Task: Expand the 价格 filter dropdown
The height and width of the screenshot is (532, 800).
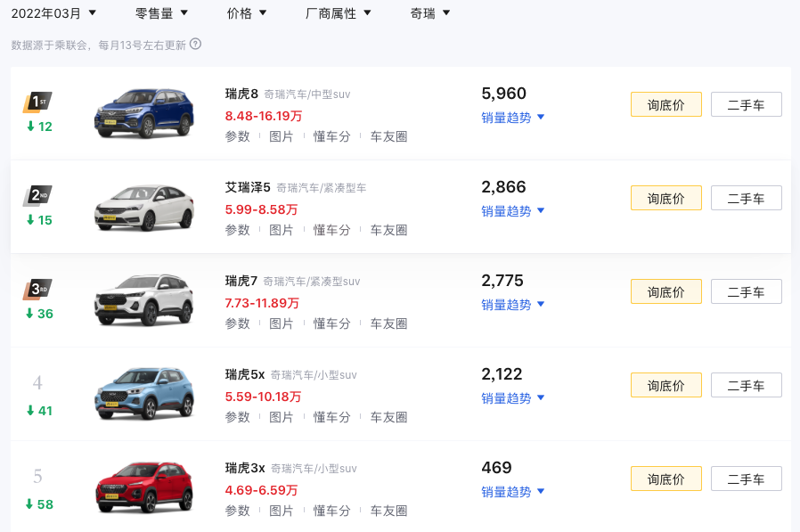Action: point(247,13)
